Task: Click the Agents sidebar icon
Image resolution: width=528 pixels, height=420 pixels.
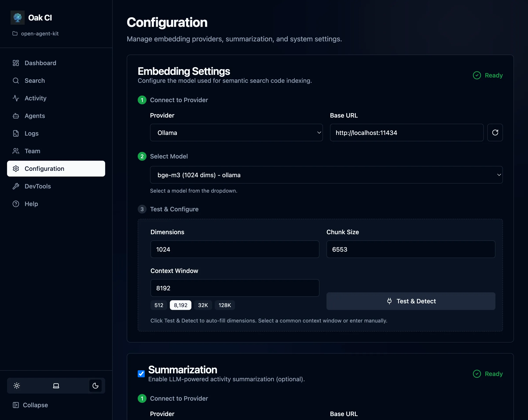Action: (x=16, y=116)
